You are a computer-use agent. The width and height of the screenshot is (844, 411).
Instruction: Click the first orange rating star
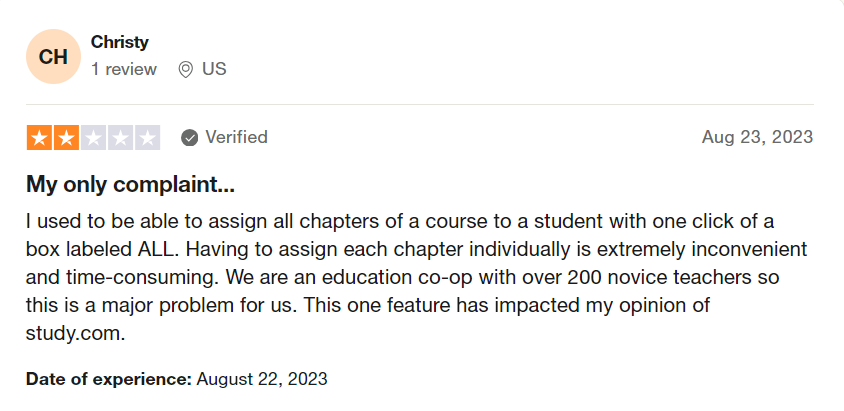click(39, 138)
